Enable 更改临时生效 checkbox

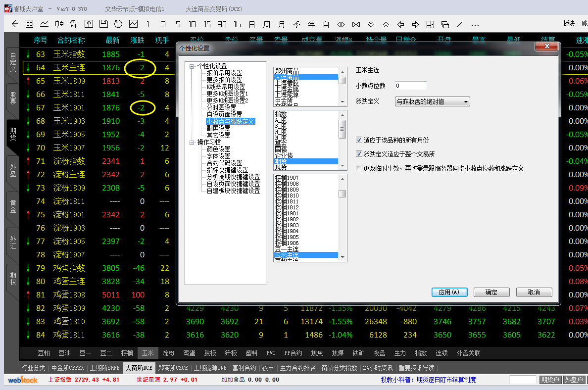[x=359, y=168]
